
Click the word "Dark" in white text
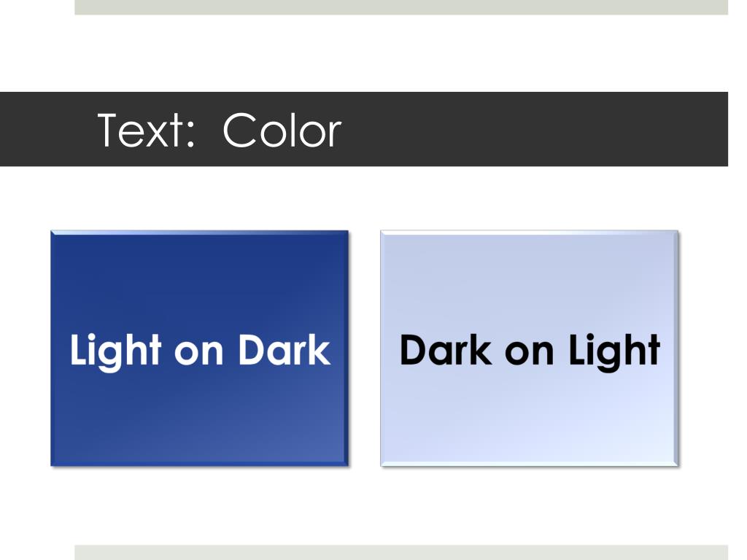(284, 350)
